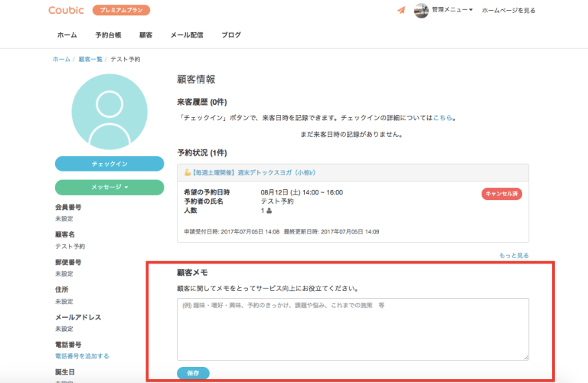Click ホーム breadcrumb link
The height and width of the screenshot is (383, 588).
tap(61, 59)
